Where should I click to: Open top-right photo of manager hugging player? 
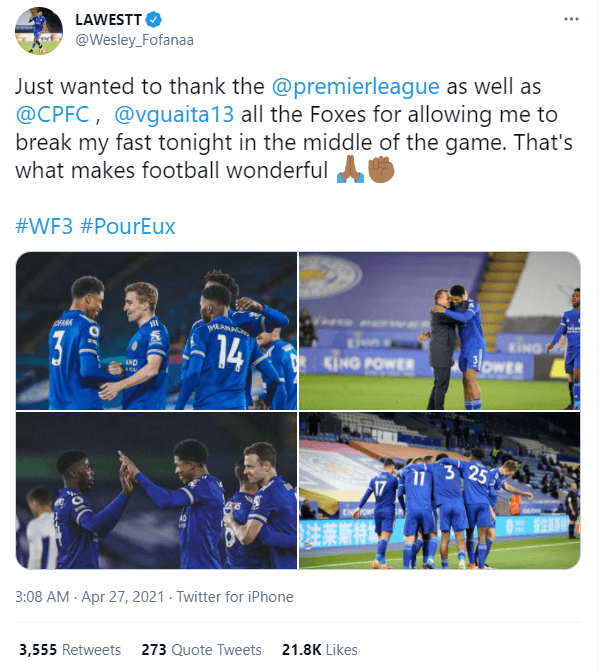pyautogui.click(x=440, y=330)
